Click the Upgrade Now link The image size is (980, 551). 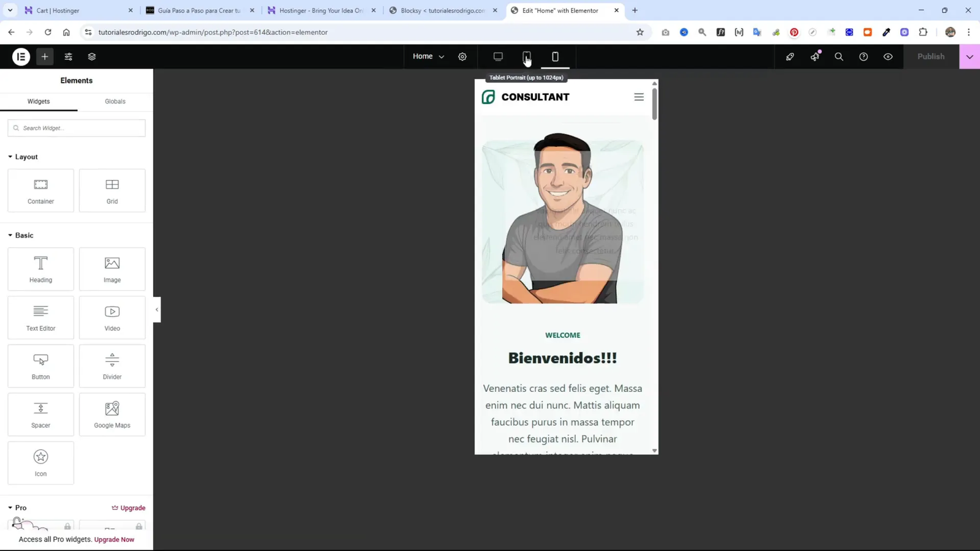point(114,539)
